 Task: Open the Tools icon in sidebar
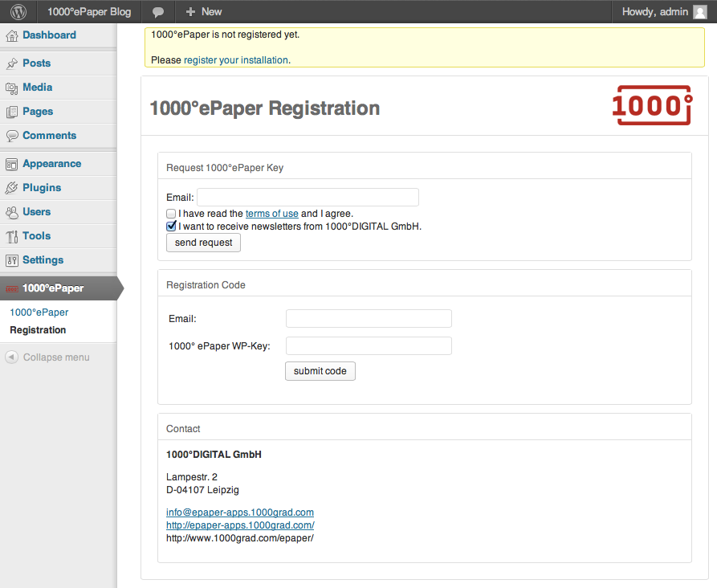(12, 237)
